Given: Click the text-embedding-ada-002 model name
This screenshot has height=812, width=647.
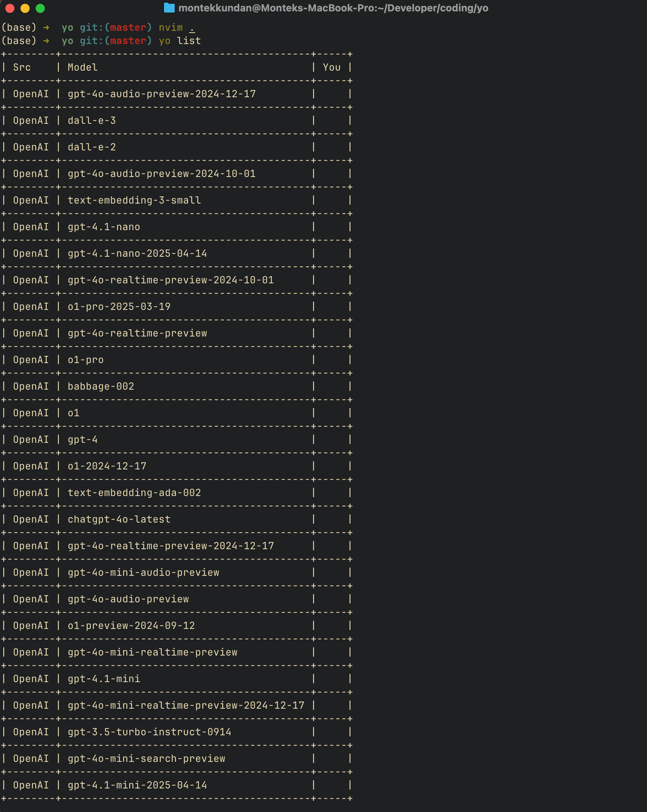Looking at the screenshot, I should pos(134,493).
